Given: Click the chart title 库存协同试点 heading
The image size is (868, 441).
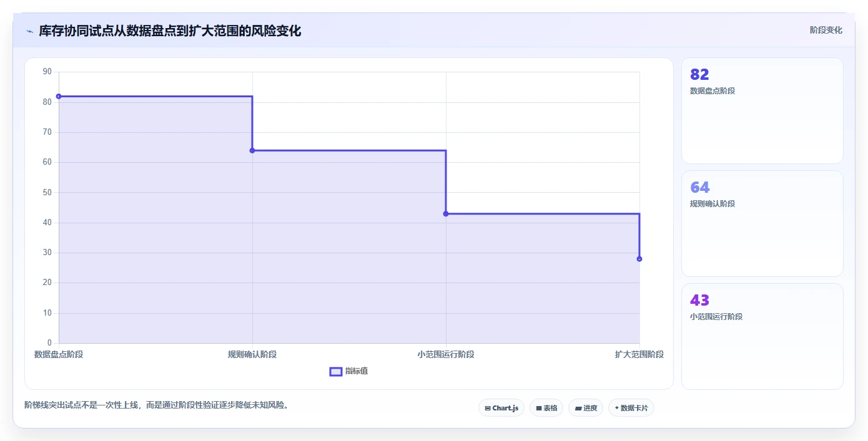Looking at the screenshot, I should (170, 31).
